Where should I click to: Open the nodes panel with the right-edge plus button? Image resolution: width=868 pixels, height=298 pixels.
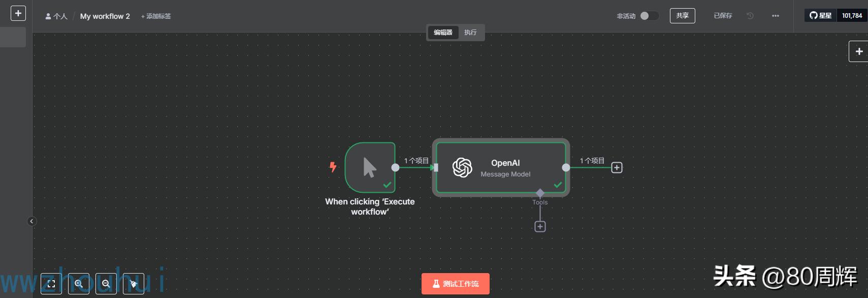859,51
